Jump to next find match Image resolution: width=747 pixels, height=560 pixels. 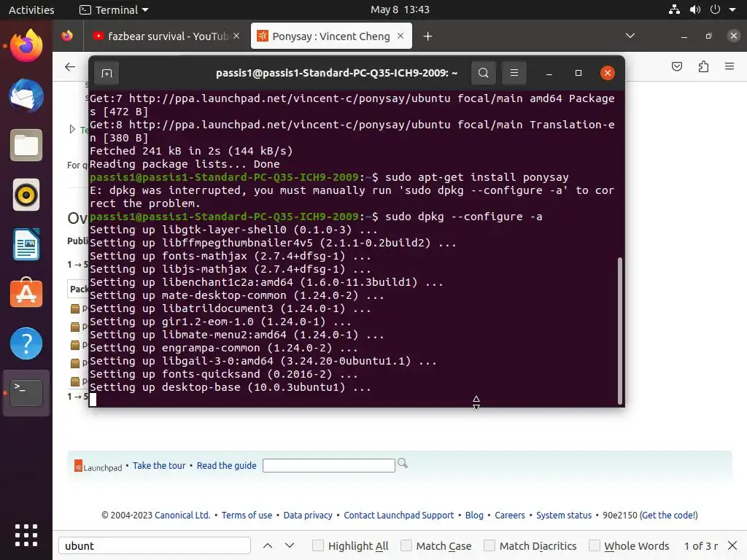pyautogui.click(x=289, y=545)
